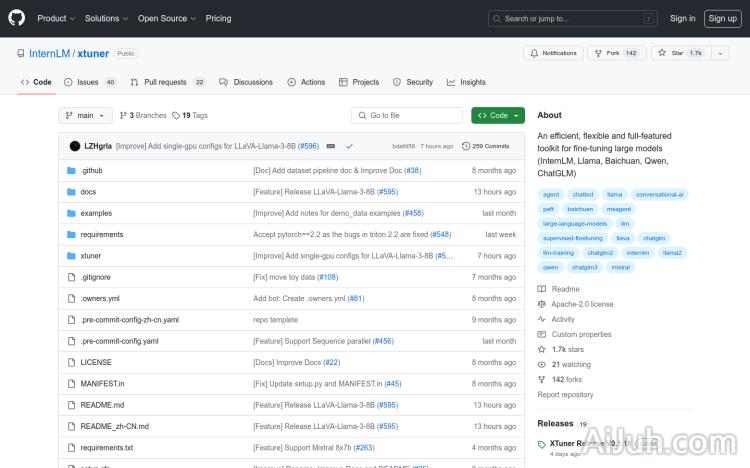Image resolution: width=750 pixels, height=468 pixels.
Task: Click the LZHgrla author avatar
Action: tap(75, 146)
